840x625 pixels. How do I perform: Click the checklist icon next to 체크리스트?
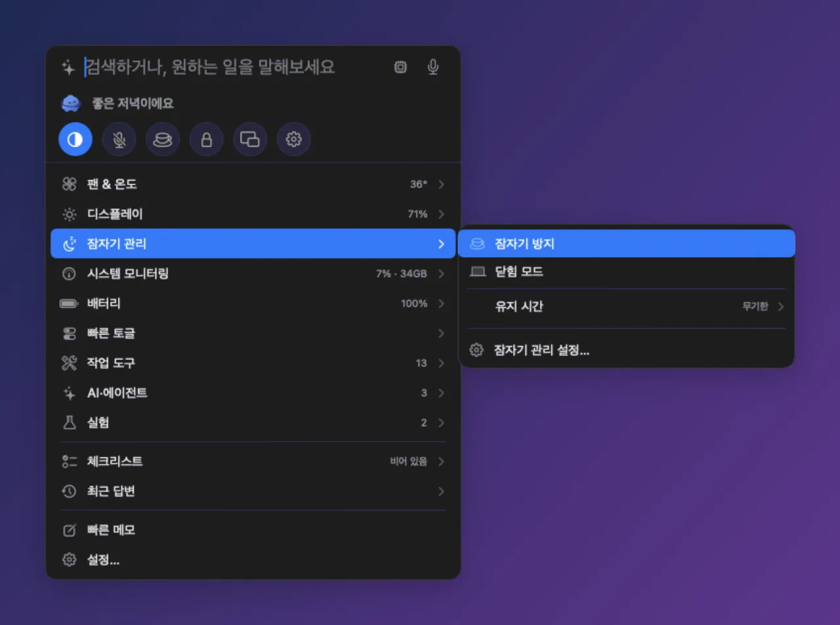[69, 462]
